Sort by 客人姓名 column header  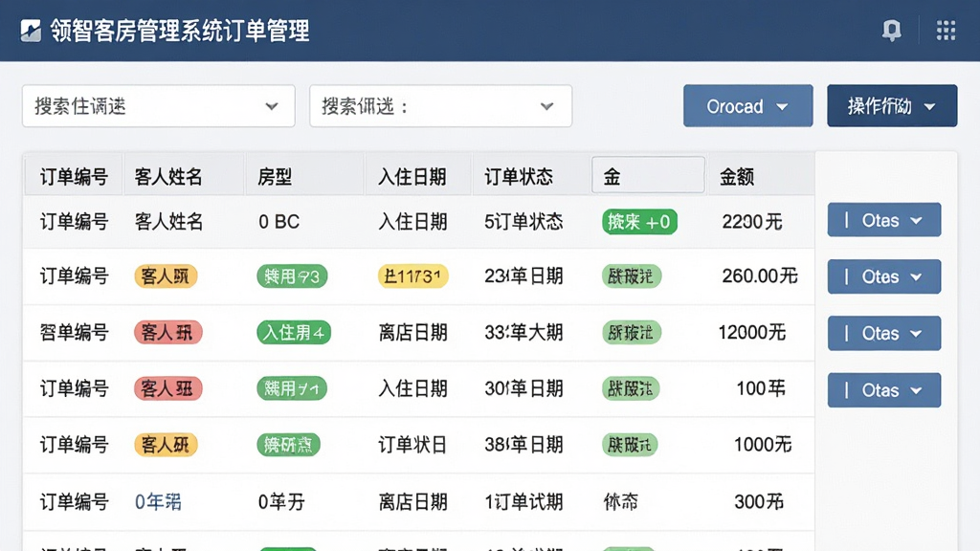point(168,177)
